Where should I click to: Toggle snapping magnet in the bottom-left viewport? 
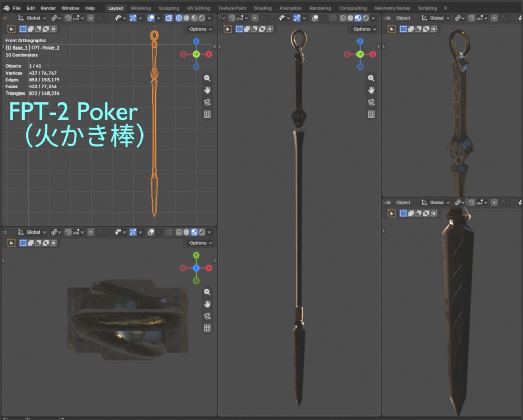(68, 232)
